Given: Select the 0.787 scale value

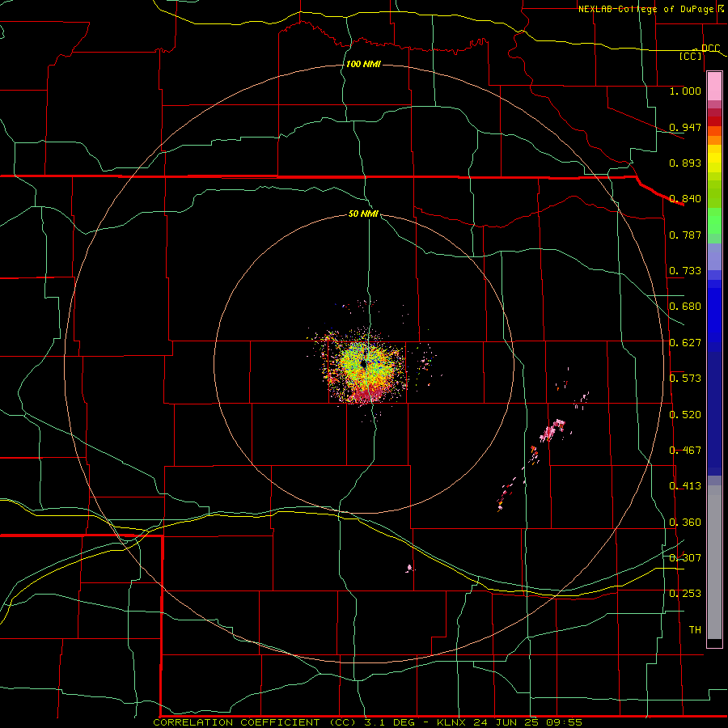Looking at the screenshot, I should coord(685,235).
